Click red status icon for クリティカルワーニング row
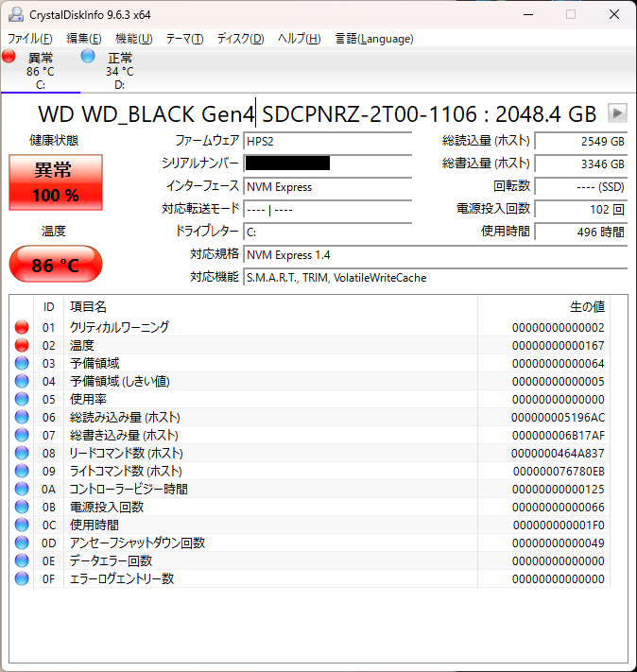The image size is (637, 672). pos(22,327)
